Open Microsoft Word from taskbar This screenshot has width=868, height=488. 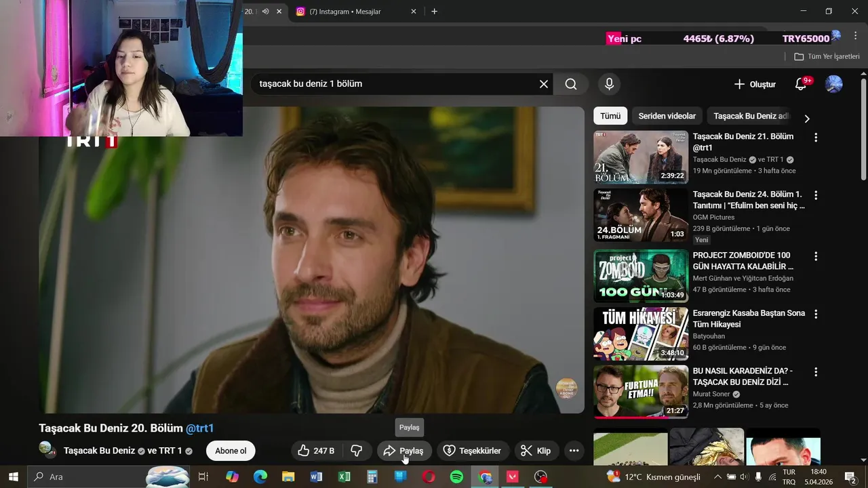pyautogui.click(x=316, y=476)
